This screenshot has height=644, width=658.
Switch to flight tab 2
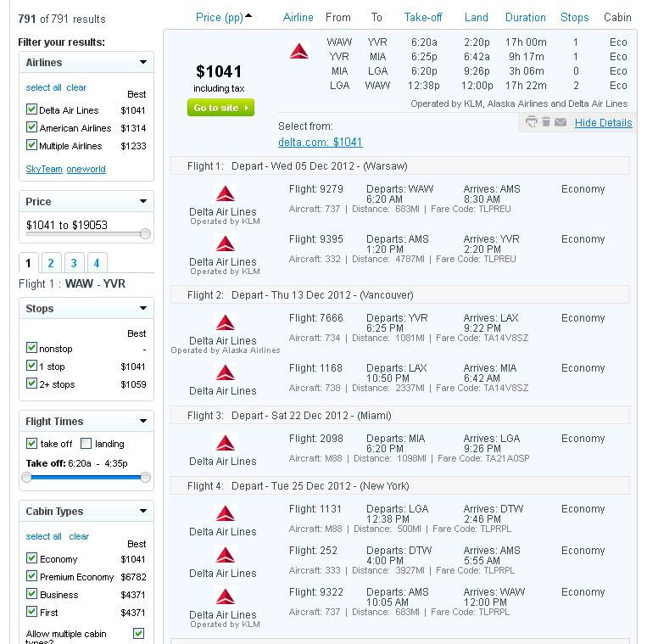tap(51, 263)
